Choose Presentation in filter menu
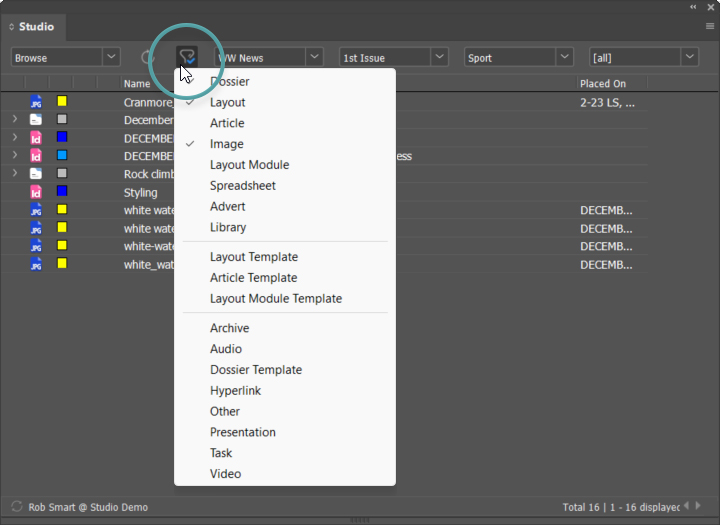This screenshot has height=525, width=720. [x=285, y=432]
